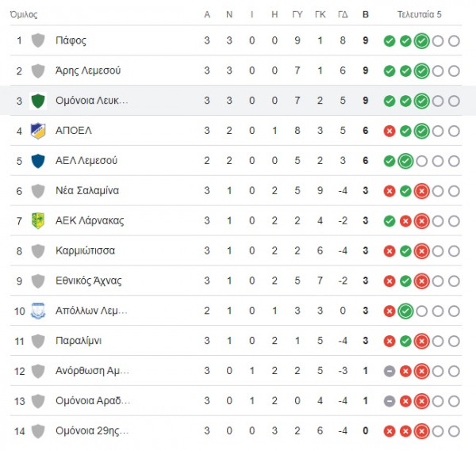This screenshot has height=451, width=476.
Task: Click Ανόρθωση's grey draw icon in last five
Action: coord(390,371)
